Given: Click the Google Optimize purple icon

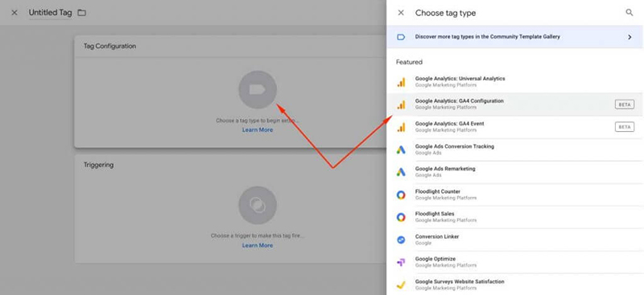Looking at the screenshot, I should 401,262.
